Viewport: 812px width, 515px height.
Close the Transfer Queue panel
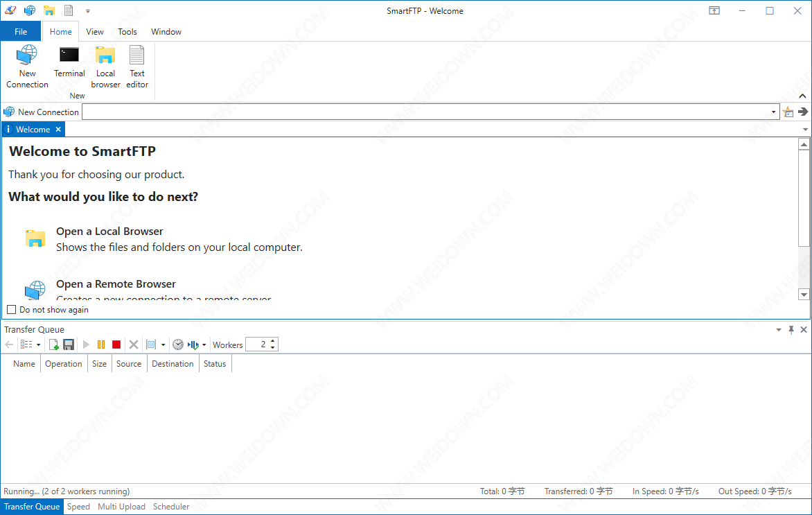804,329
